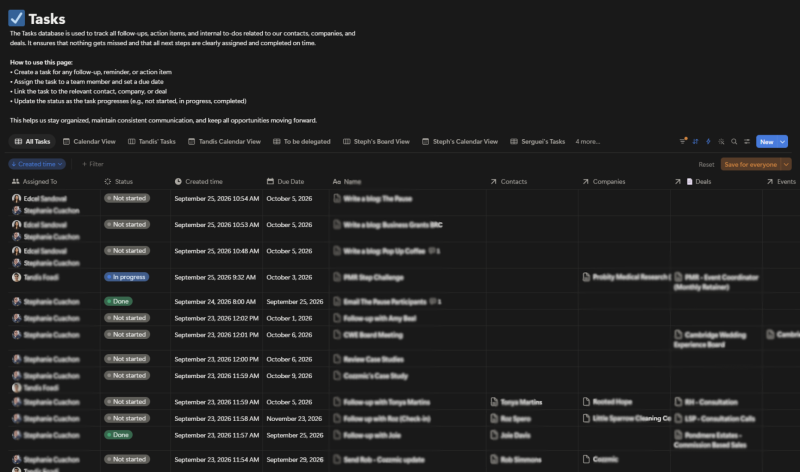Open the dropdown arrow beside New
Viewport: 800px width, 472px height.
tap(782, 142)
